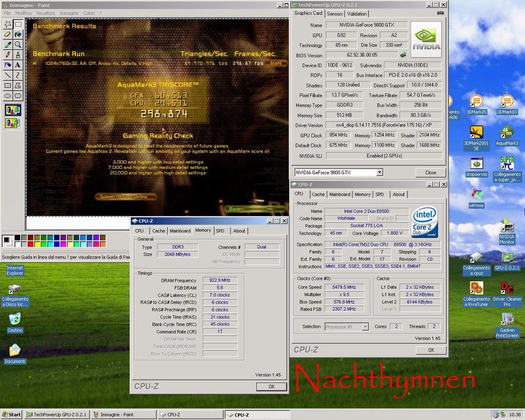
Task: Choose the Curve tool in Paint
Action: coord(18,75)
